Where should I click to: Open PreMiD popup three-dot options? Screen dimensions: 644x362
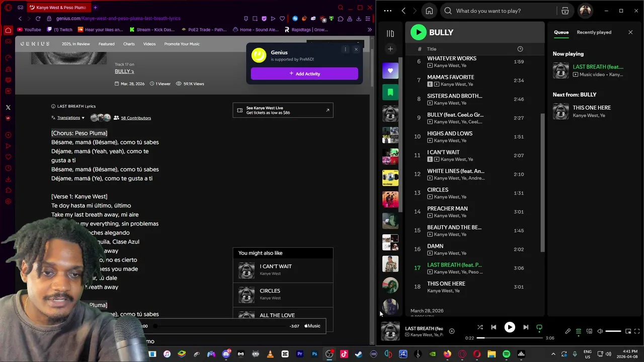345,49
